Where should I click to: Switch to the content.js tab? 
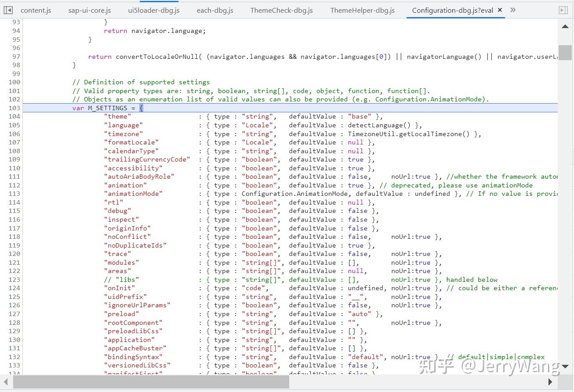click(x=36, y=10)
